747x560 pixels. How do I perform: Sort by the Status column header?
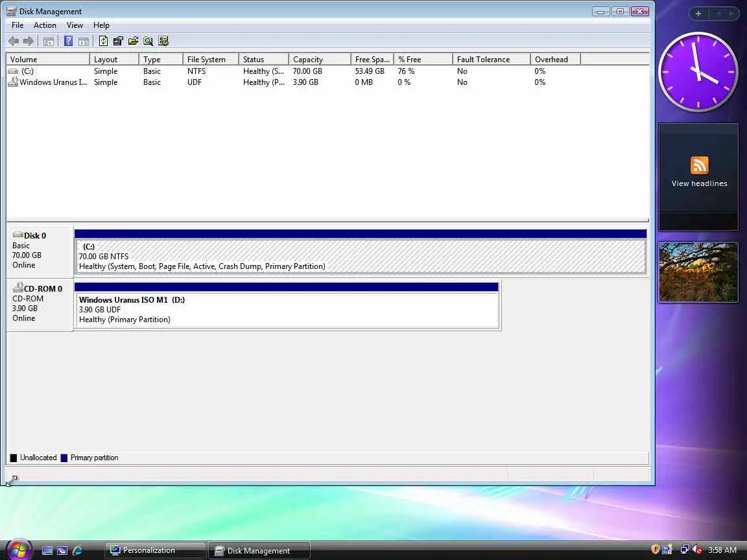pos(264,59)
